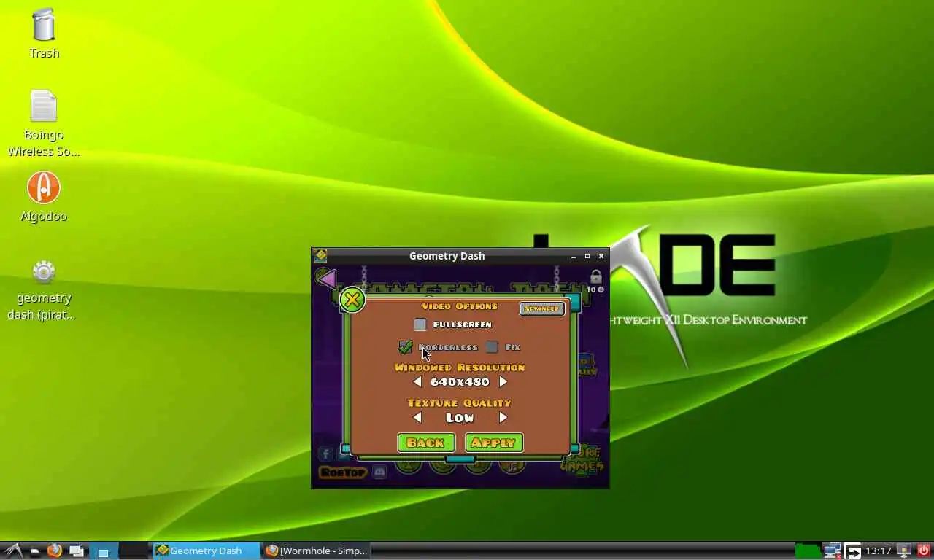Viewport: 934px width, 560px height.
Task: Click the purple back arrow in Geometry Dash
Action: coord(326,278)
